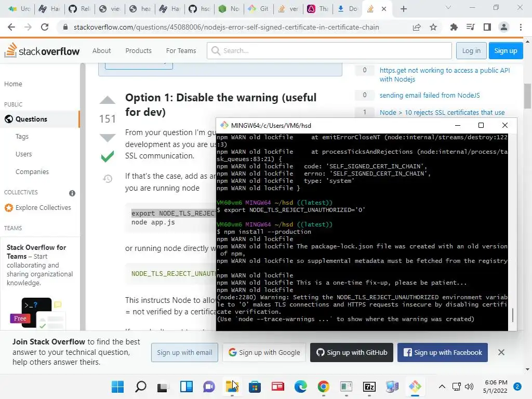Open the tab search chevron
The height and width of the screenshot is (399, 532).
click(448, 7)
